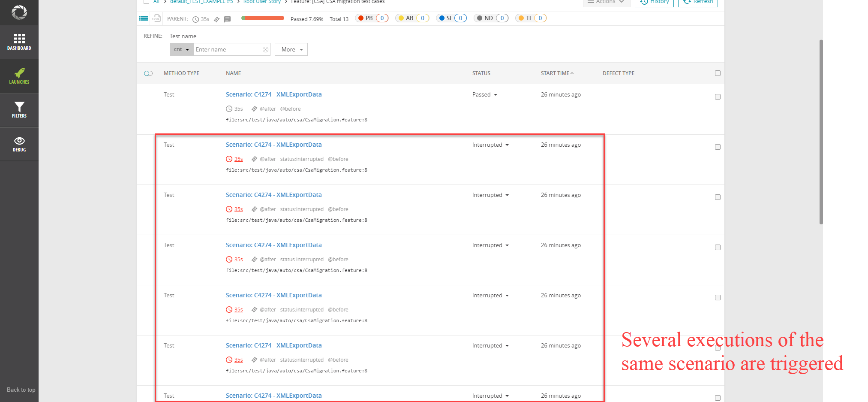This screenshot has width=868, height=402.
Task: Click the Passed percentage progress bar
Action: 263,18
